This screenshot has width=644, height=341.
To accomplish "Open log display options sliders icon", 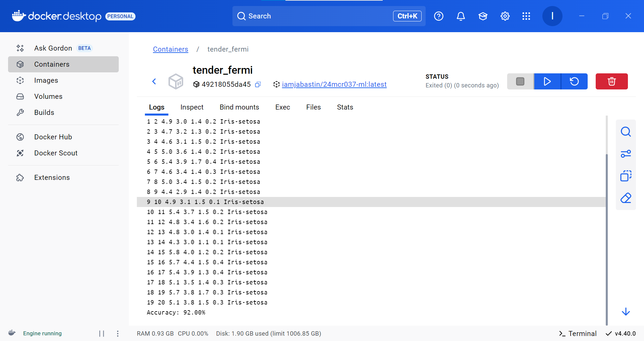I will 626,154.
